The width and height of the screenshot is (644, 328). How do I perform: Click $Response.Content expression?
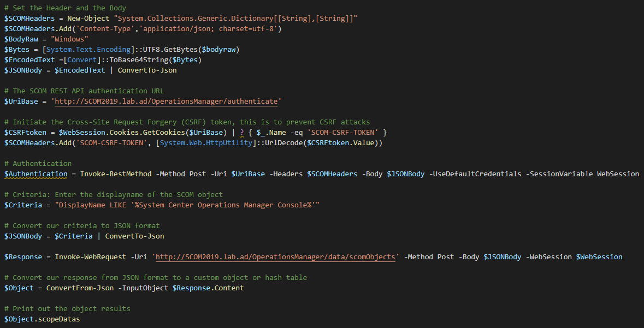pyautogui.click(x=208, y=288)
